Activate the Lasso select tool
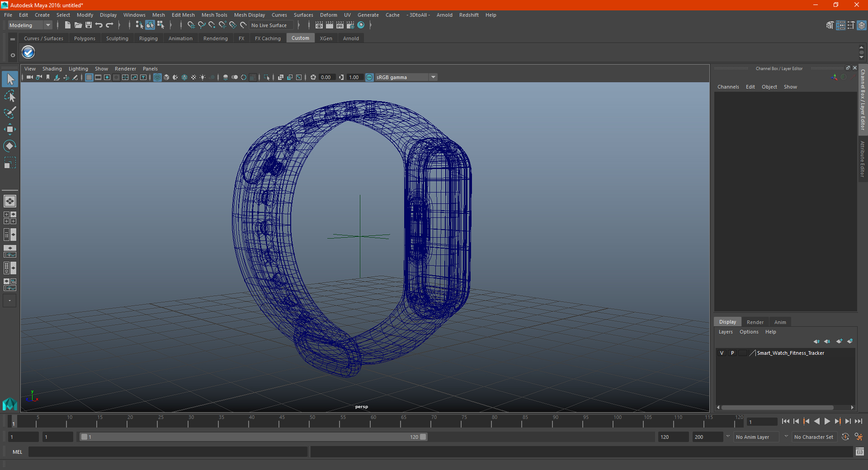Screen dimensions: 868x470 click(10, 96)
